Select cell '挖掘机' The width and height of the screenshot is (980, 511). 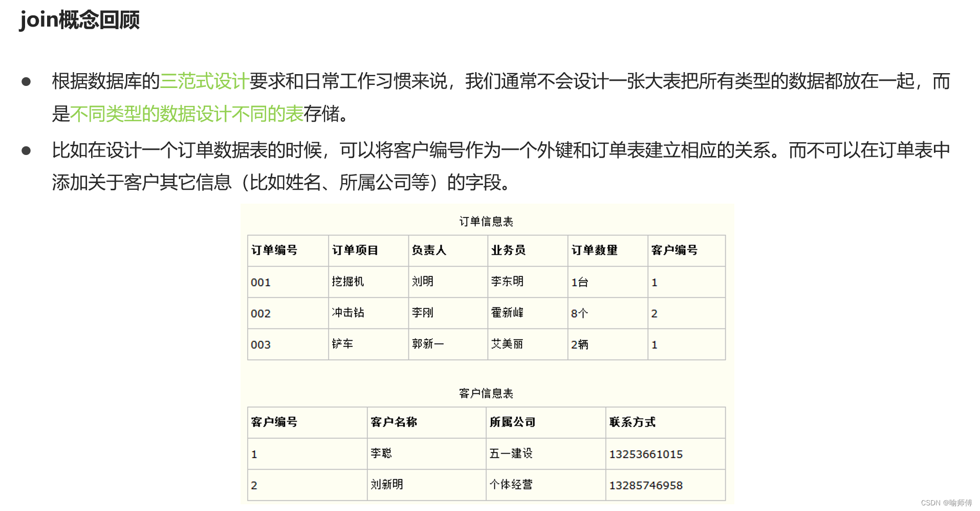point(368,282)
